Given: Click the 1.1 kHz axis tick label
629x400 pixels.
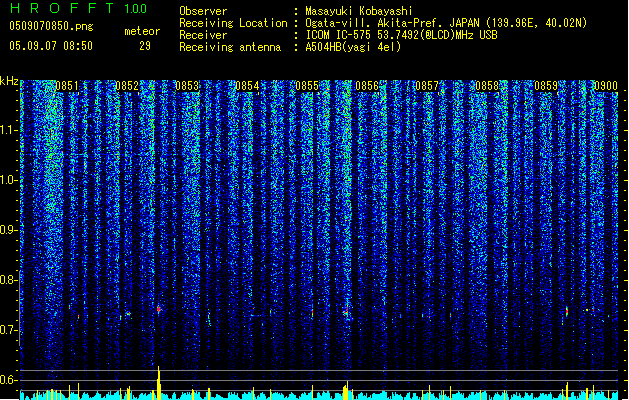Looking at the screenshot, I should [x=9, y=130].
